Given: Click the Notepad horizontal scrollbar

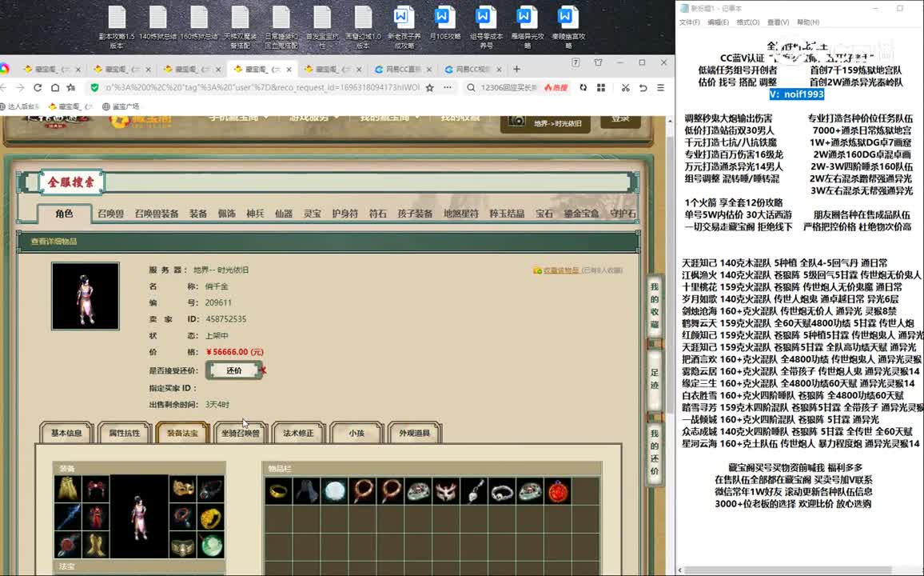Looking at the screenshot, I should 790,570.
